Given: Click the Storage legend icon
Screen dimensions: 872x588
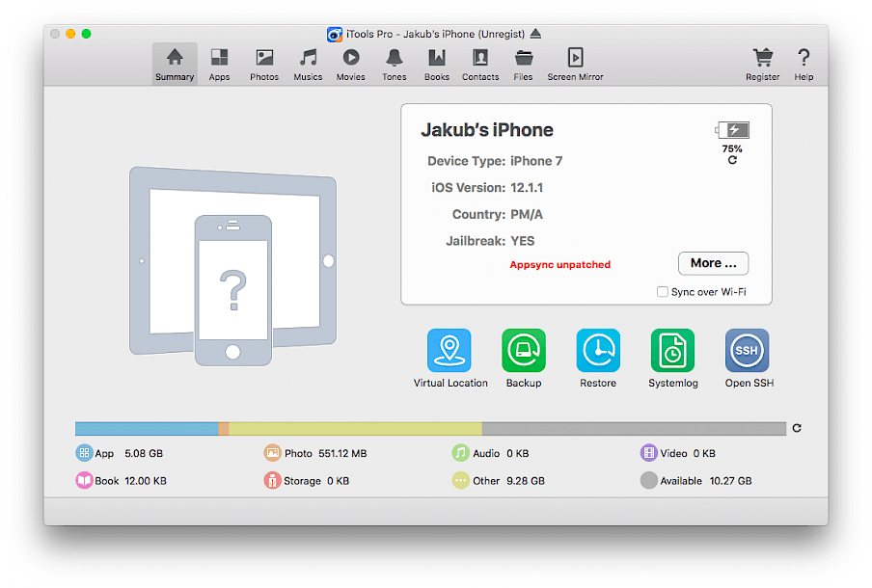Looking at the screenshot, I should pyautogui.click(x=272, y=480).
